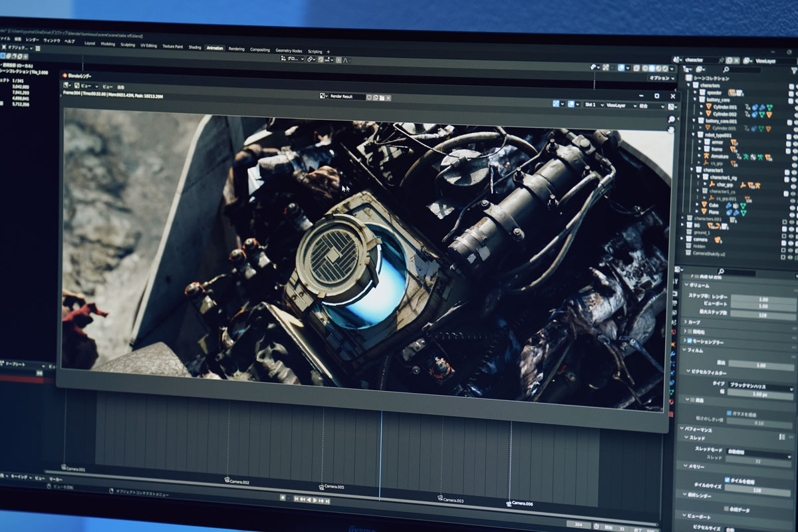Image resolution: width=798 pixels, height=532 pixels.
Task: Click the proportional editing falloff icon
Action: coord(346,60)
